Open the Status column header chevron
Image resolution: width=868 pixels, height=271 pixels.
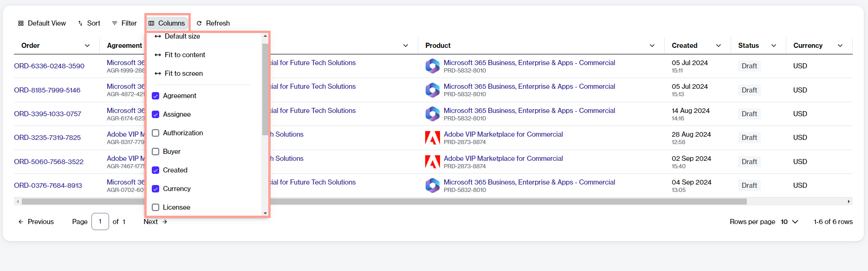point(774,46)
